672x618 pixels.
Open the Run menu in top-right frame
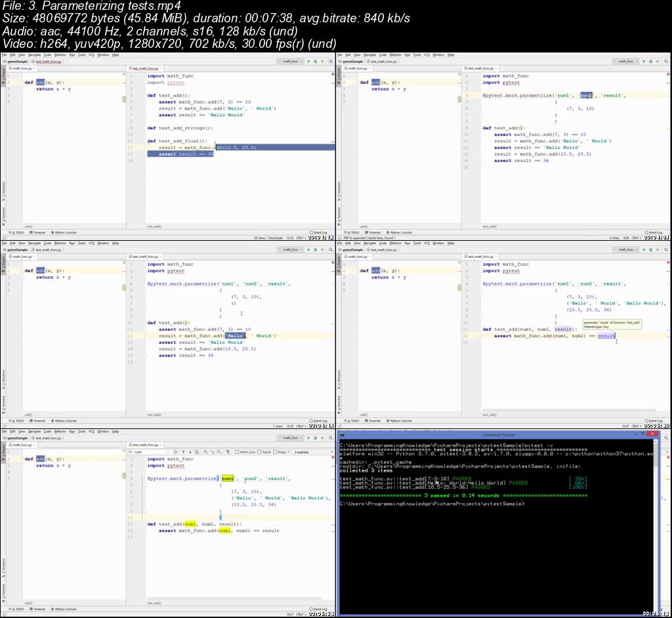(x=407, y=55)
